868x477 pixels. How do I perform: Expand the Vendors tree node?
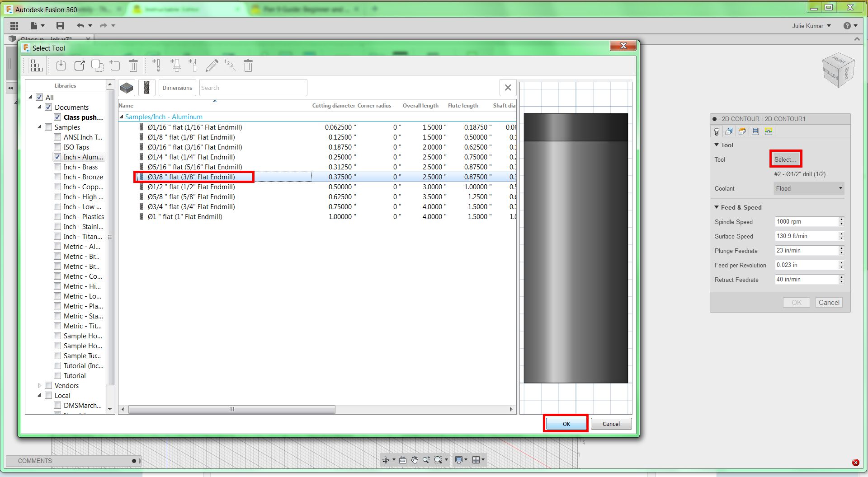(x=40, y=385)
